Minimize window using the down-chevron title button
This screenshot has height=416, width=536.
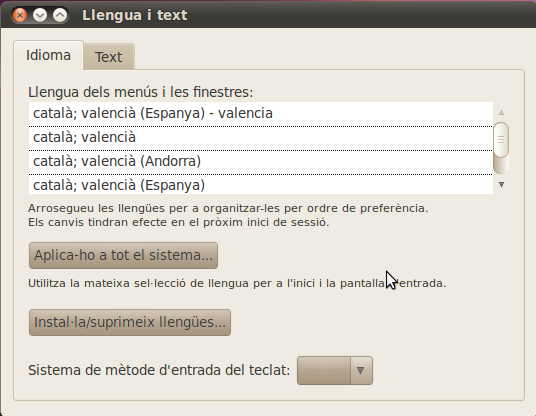click(40, 15)
